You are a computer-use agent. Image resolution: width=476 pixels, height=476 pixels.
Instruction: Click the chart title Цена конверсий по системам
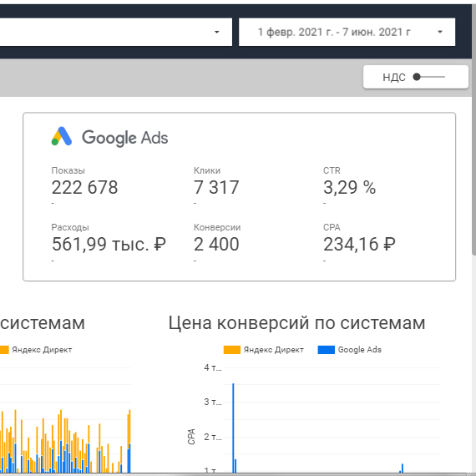tap(297, 322)
